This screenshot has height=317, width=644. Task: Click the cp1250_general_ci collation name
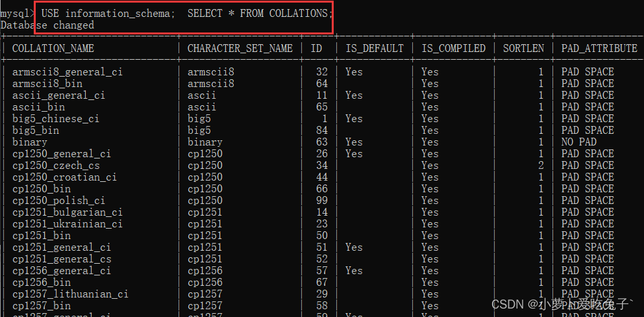(x=62, y=154)
